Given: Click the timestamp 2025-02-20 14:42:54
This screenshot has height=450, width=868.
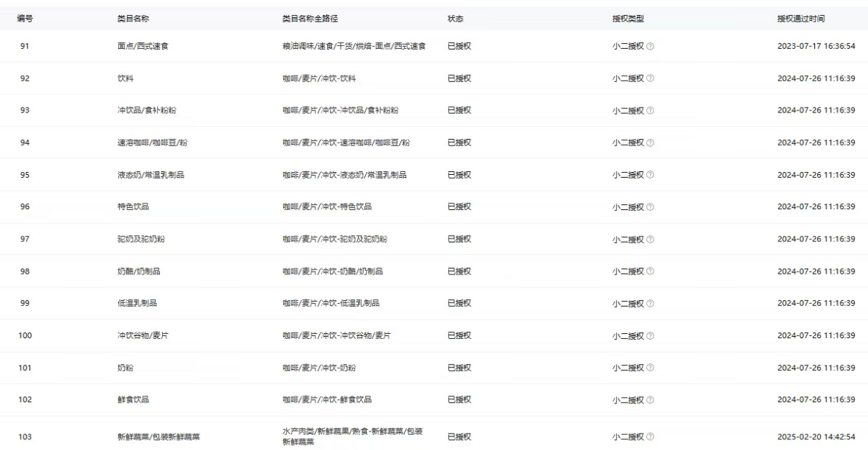Looking at the screenshot, I should (816, 437).
